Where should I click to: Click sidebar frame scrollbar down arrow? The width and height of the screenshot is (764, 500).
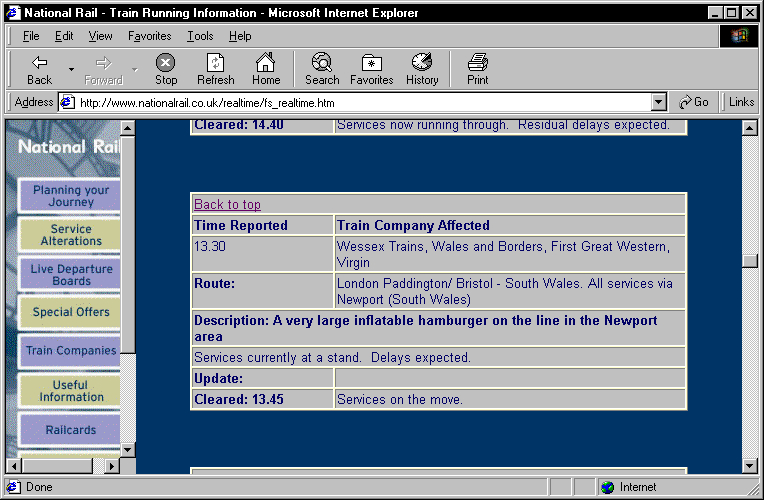click(128, 449)
